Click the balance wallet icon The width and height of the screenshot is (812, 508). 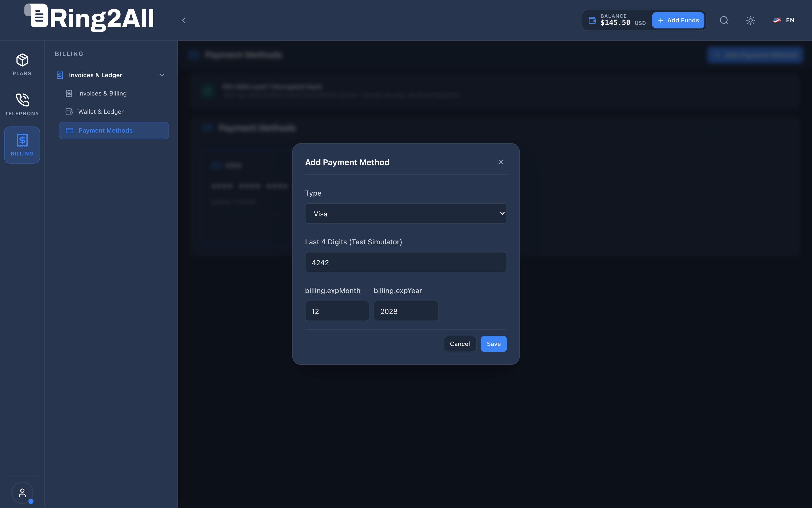[592, 20]
